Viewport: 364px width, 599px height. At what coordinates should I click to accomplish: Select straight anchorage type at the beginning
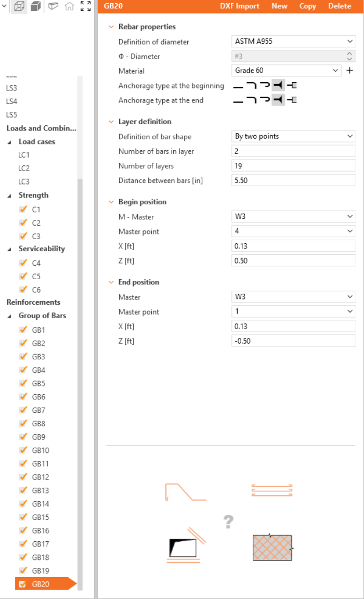(238, 86)
